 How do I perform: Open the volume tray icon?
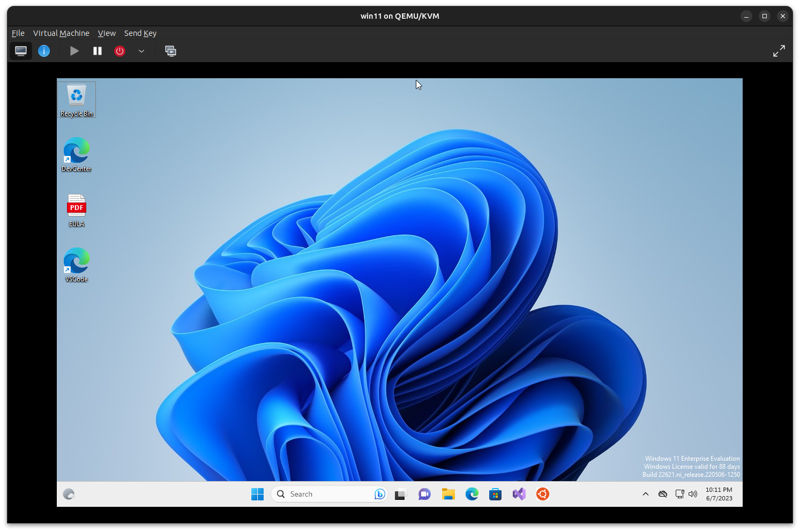pyautogui.click(x=693, y=494)
